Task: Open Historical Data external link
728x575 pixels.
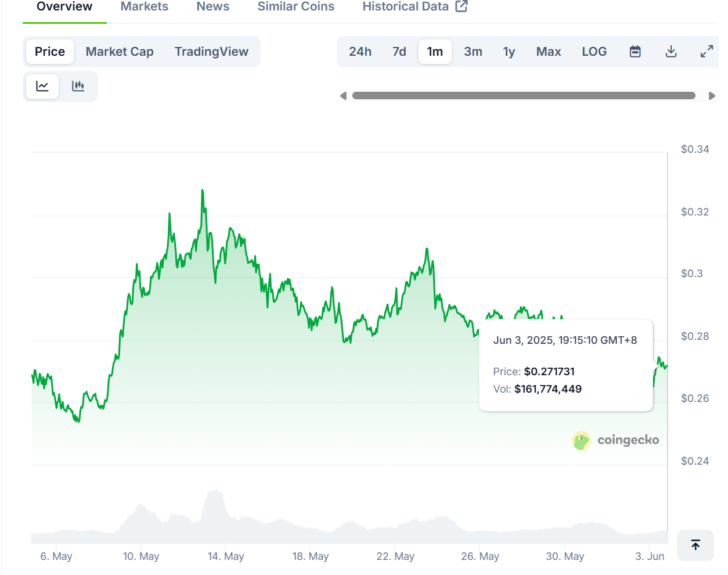Action: tap(415, 7)
